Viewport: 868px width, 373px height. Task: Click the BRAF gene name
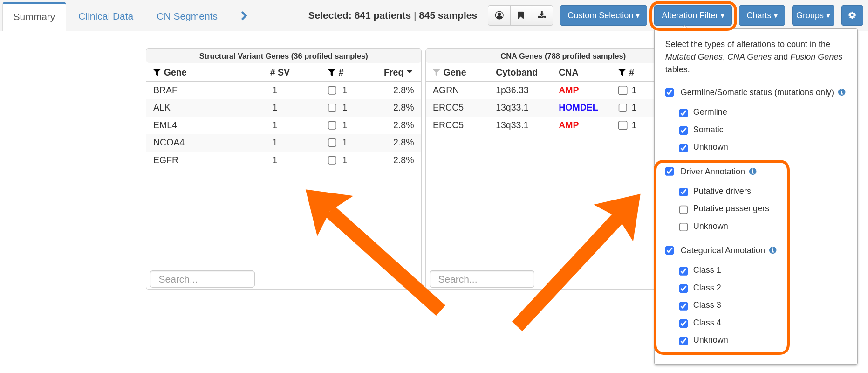click(x=165, y=90)
